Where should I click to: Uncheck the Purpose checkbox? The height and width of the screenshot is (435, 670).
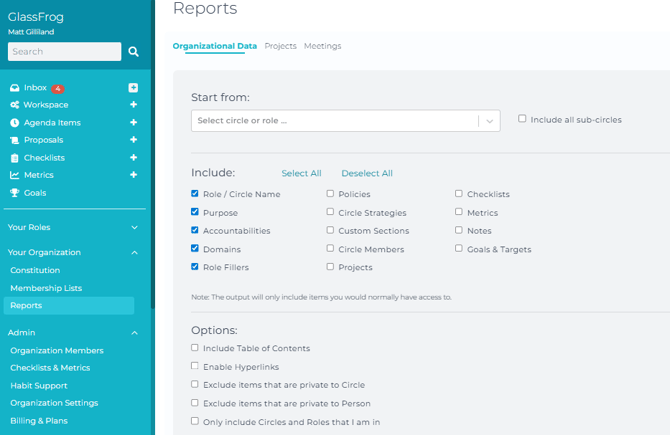[x=195, y=212]
